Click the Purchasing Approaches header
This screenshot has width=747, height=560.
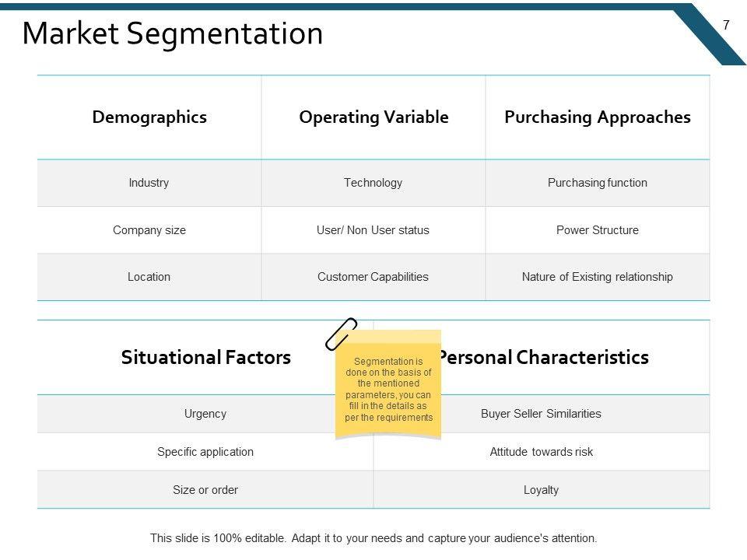point(597,117)
